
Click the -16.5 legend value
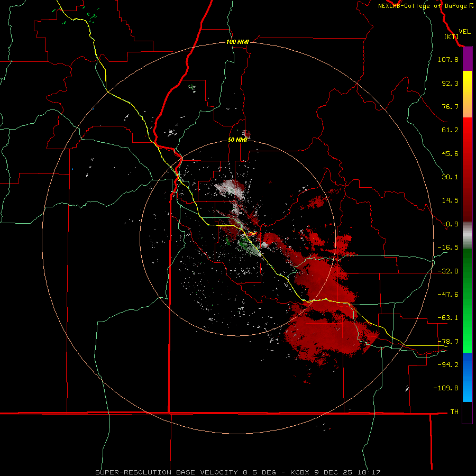(x=448, y=248)
